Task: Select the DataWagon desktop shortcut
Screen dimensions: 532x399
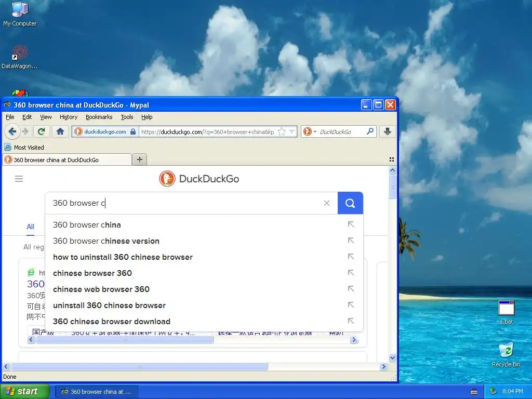Action: (x=19, y=57)
